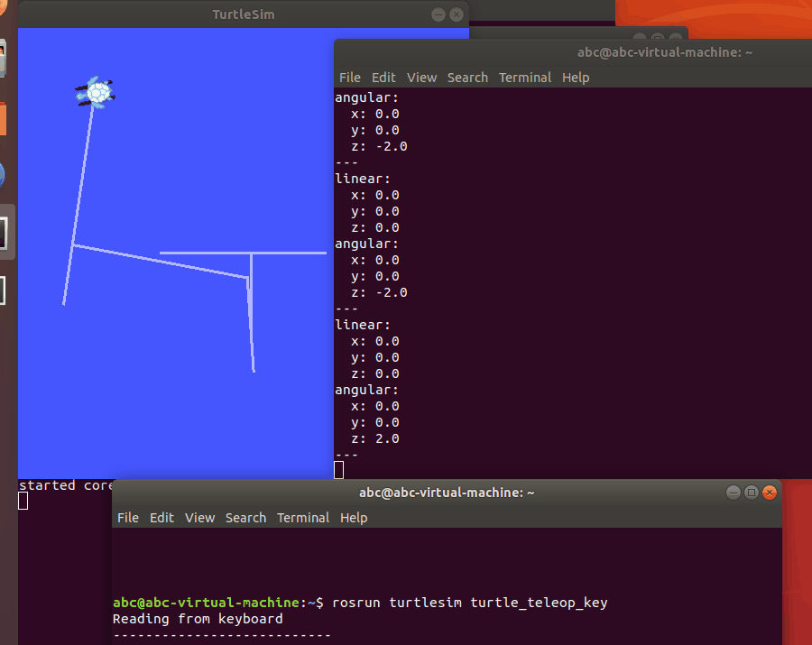
Task: Click 'Reading from keyboard' line
Action: pyautogui.click(x=198, y=619)
